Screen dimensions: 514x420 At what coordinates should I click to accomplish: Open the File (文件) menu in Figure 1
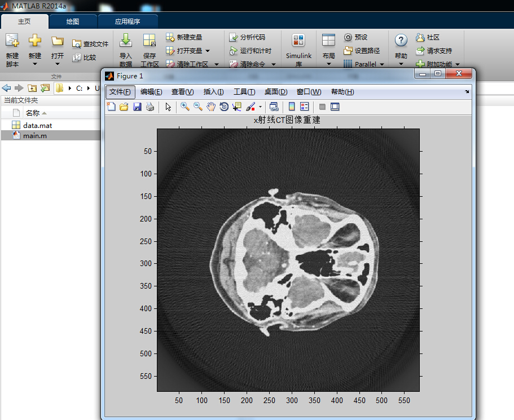click(120, 92)
